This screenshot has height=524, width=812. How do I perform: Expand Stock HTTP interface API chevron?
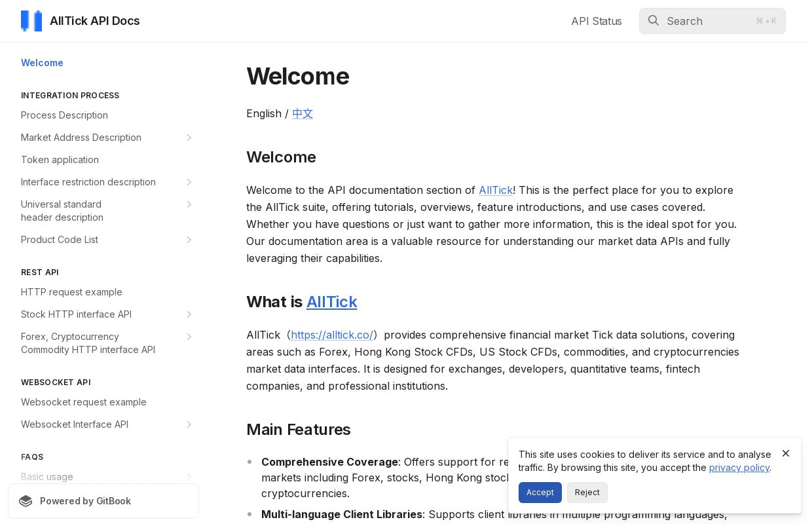189,314
